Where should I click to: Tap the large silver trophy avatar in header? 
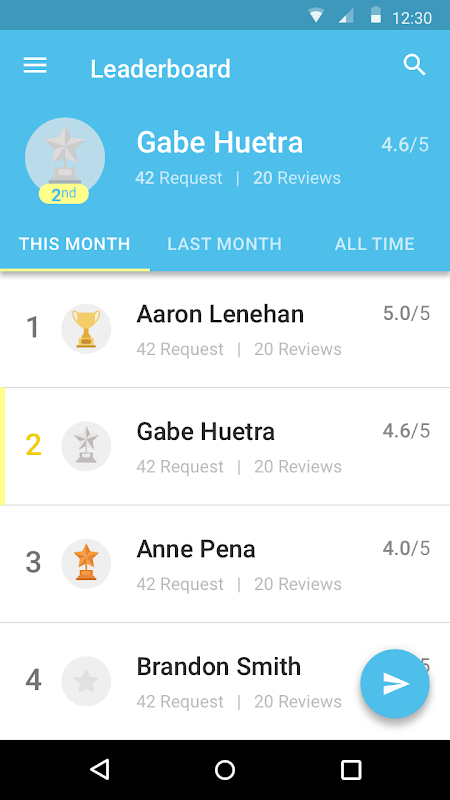65,157
